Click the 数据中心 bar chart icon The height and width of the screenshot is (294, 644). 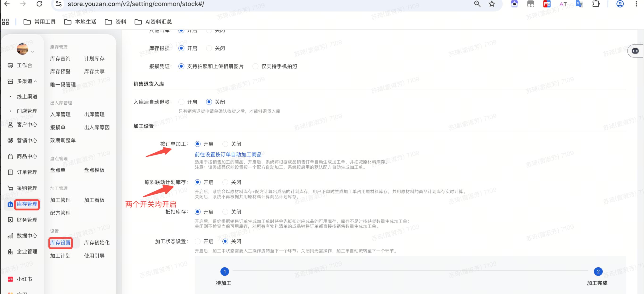click(x=10, y=236)
